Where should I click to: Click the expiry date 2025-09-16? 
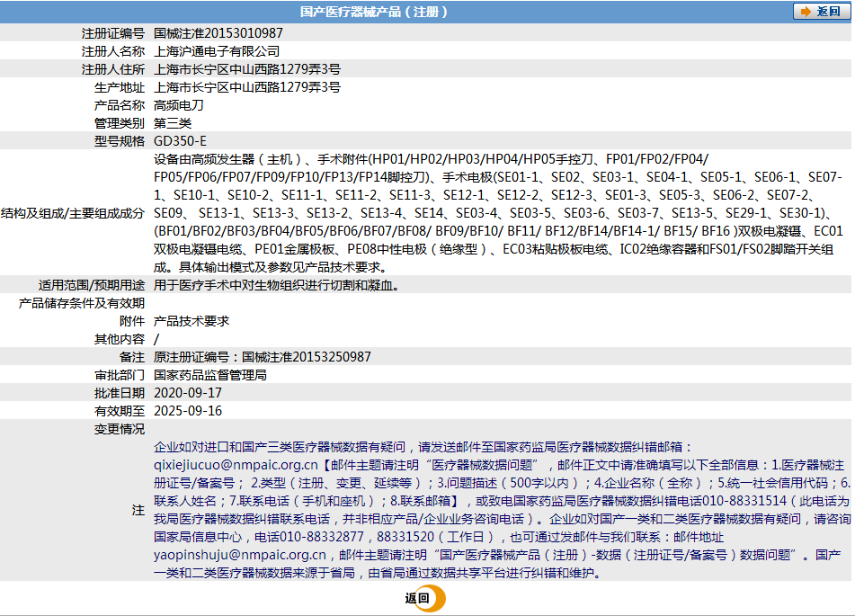pos(188,411)
